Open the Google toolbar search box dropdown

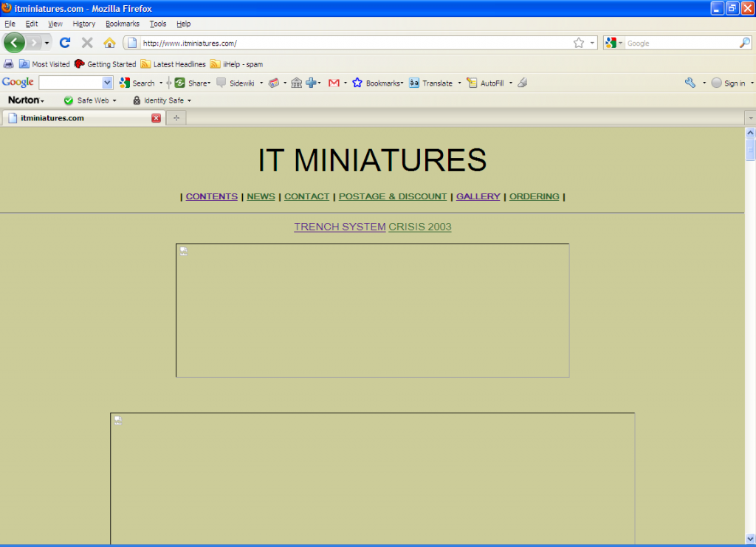point(107,83)
